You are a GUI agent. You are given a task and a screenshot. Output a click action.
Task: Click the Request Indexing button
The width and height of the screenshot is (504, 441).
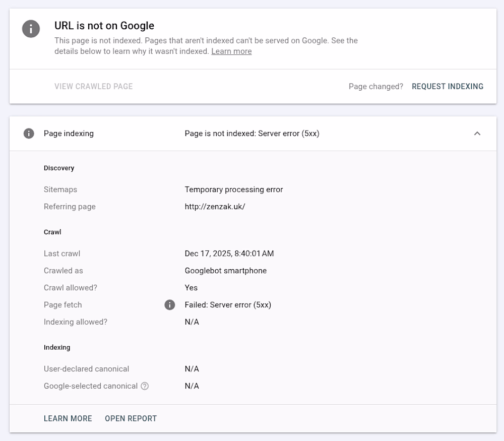click(447, 87)
